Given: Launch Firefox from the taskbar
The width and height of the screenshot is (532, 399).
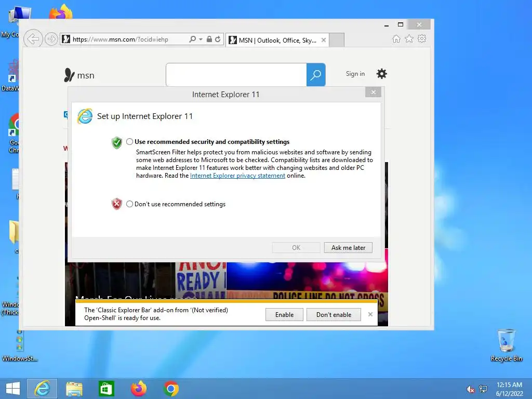Looking at the screenshot, I should click(139, 389).
